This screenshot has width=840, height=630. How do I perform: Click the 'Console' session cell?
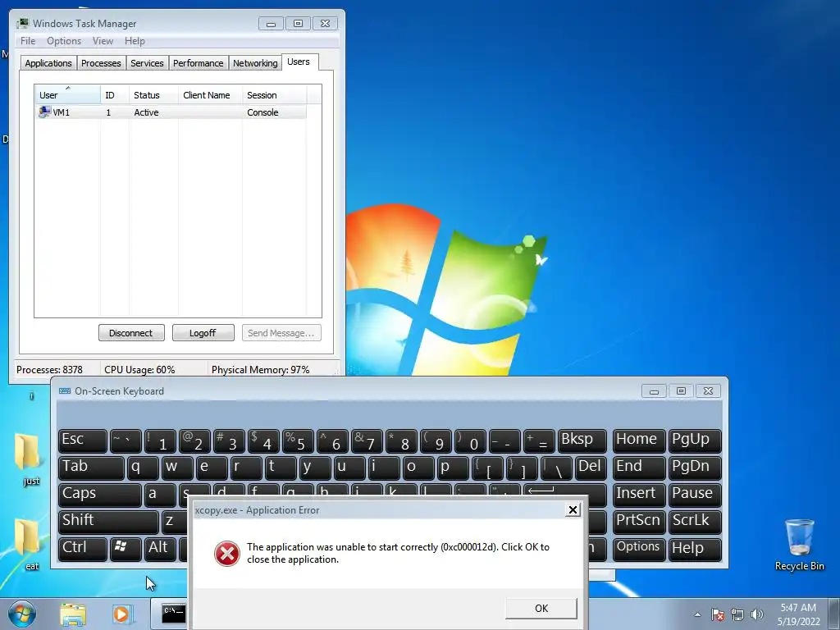(x=262, y=112)
